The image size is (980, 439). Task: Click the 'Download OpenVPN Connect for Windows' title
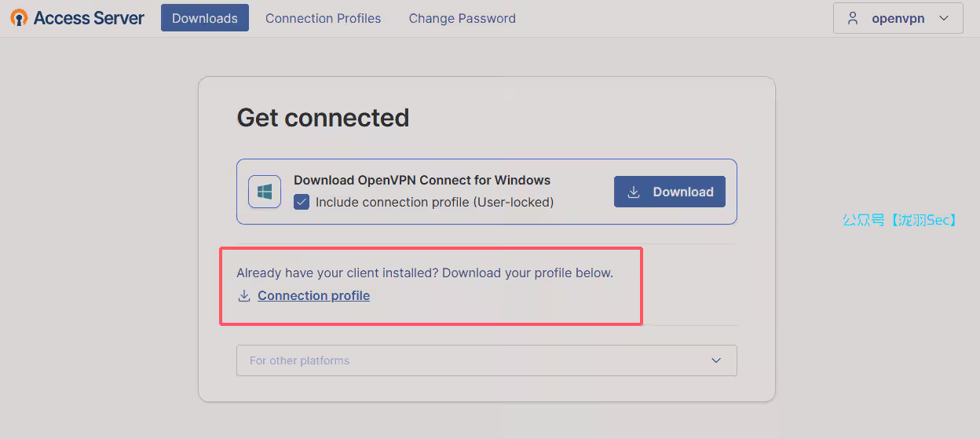click(x=422, y=180)
